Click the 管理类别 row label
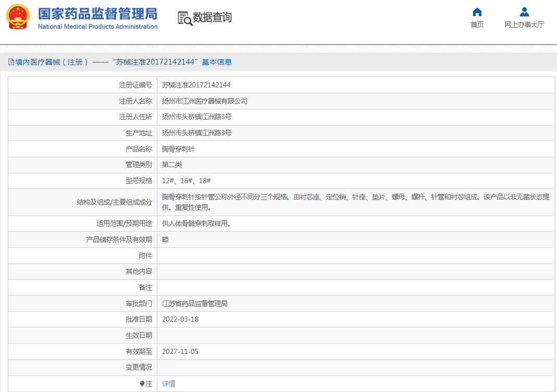Viewport: 557px width, 392px height. click(x=139, y=165)
